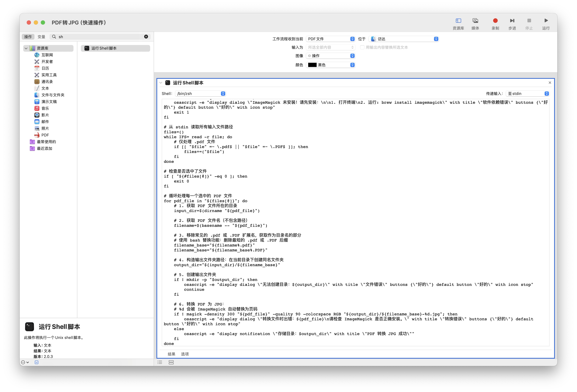Viewport: 577px width, 392px height.
Task: Open the 传递输入 至 stdin dropdown
Action: tap(527, 93)
